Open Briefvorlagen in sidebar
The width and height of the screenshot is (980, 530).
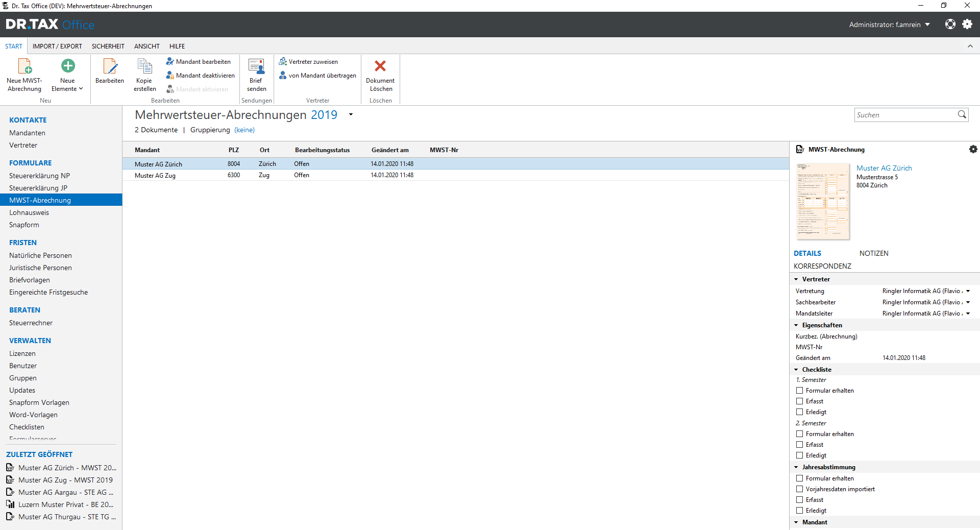tap(30, 280)
